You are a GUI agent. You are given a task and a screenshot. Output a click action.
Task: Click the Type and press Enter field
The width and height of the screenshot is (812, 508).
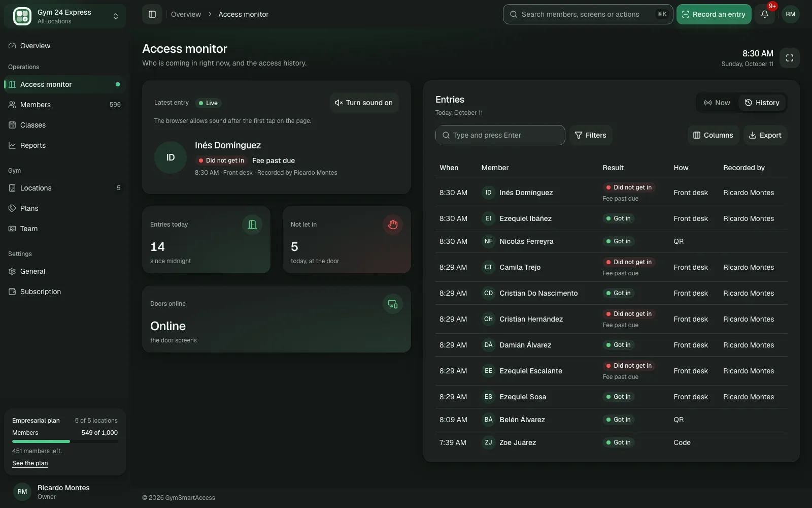[500, 135]
